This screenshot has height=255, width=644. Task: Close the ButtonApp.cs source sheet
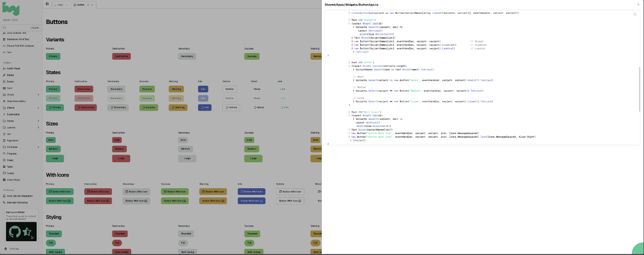(637, 4)
